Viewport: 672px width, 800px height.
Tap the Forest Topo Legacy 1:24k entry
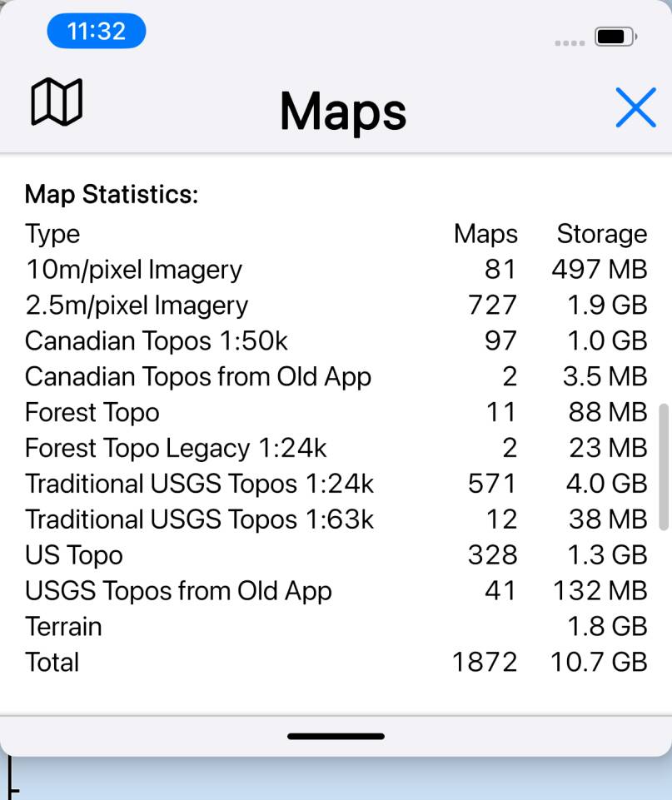point(176,449)
